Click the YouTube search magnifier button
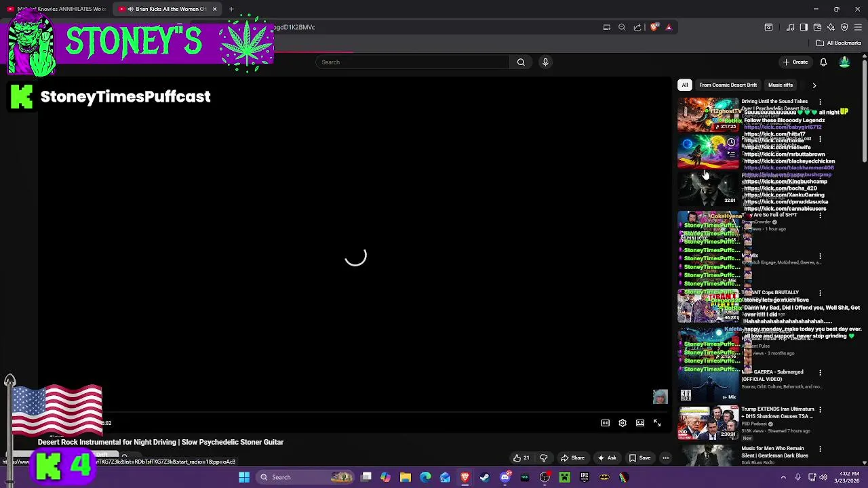Viewport: 868px width, 488px height. [x=521, y=62]
